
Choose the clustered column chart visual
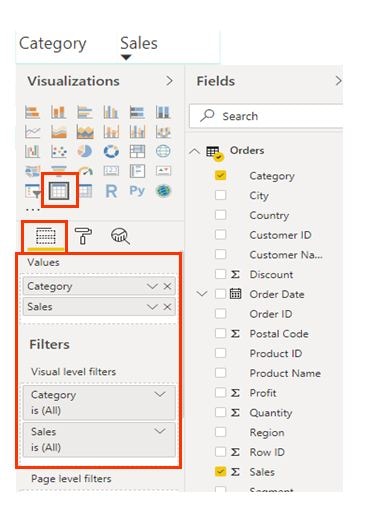click(111, 112)
